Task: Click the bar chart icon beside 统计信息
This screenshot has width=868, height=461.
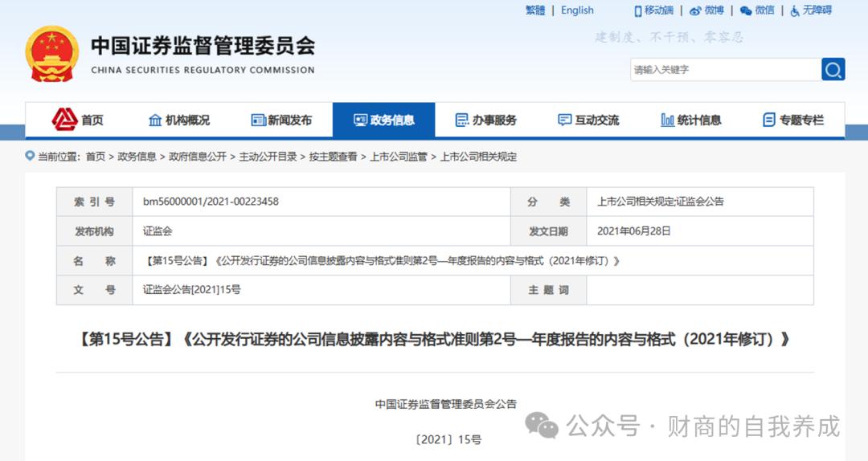Action: [x=668, y=120]
